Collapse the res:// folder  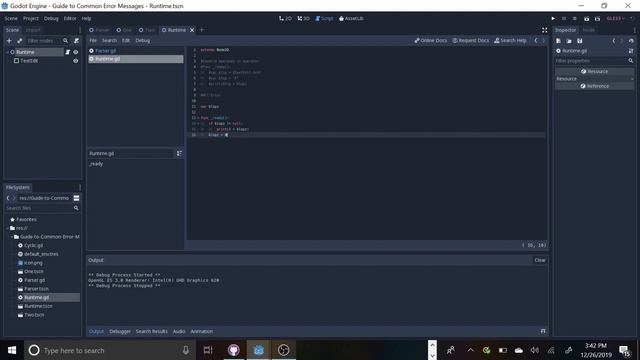click(8, 228)
